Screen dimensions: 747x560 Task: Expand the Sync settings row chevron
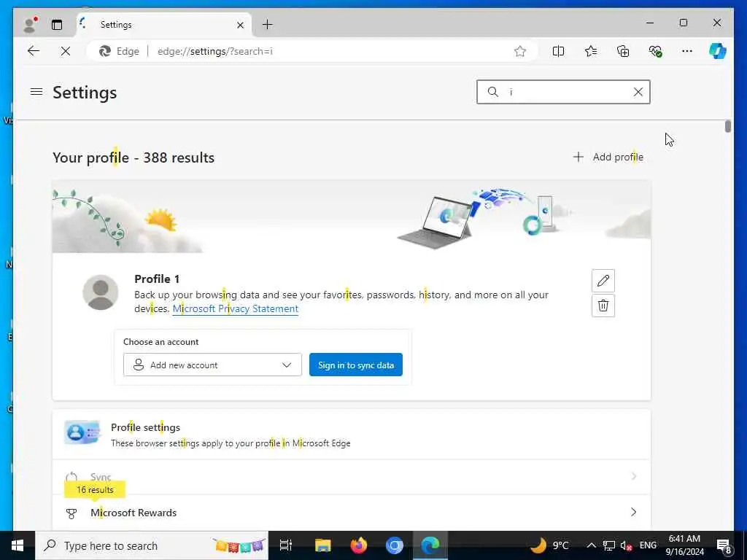coord(634,476)
